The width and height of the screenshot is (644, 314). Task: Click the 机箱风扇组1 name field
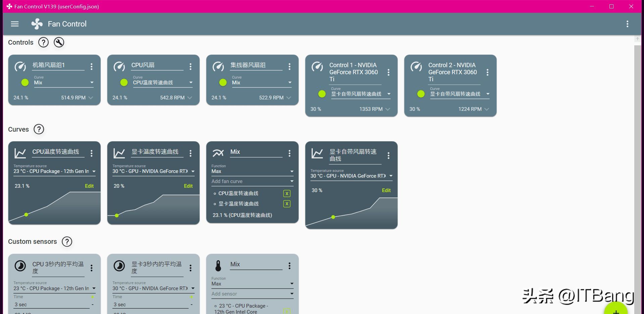pyautogui.click(x=58, y=65)
